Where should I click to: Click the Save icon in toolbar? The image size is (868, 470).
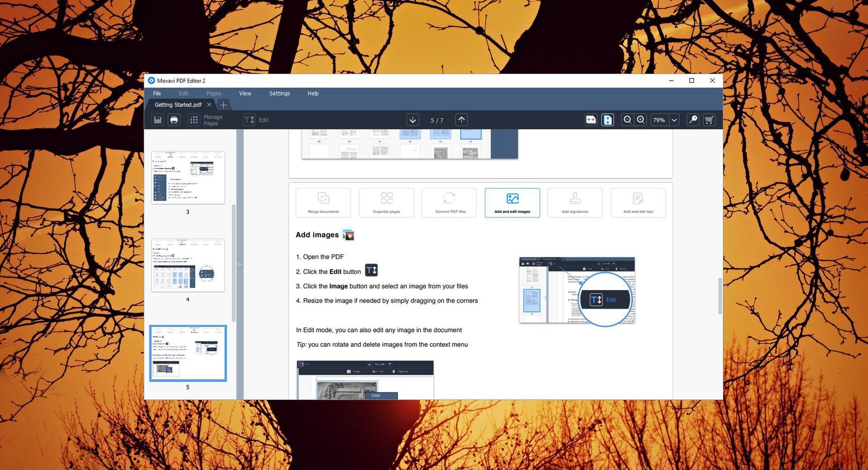tap(158, 120)
